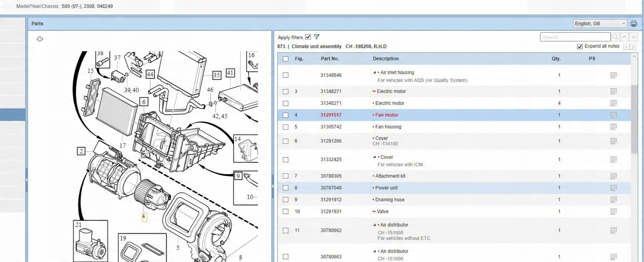
Task: Sort by the Part No. column header
Action: pos(330,59)
